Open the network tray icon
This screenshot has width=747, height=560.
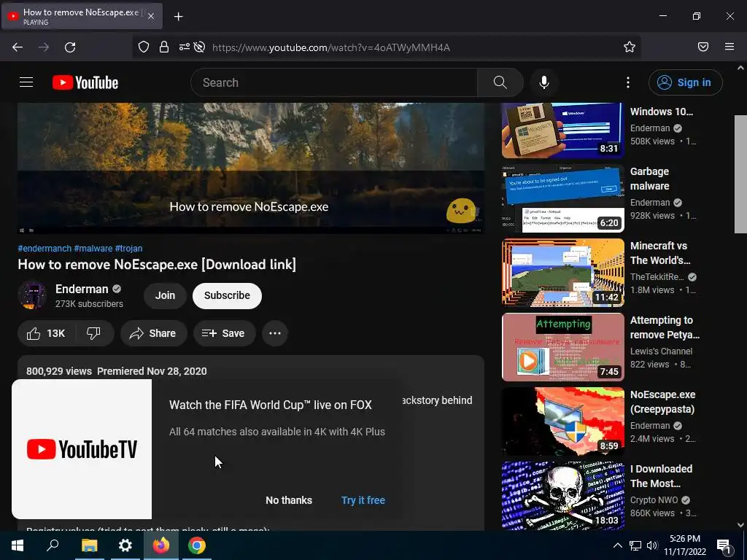click(635, 545)
